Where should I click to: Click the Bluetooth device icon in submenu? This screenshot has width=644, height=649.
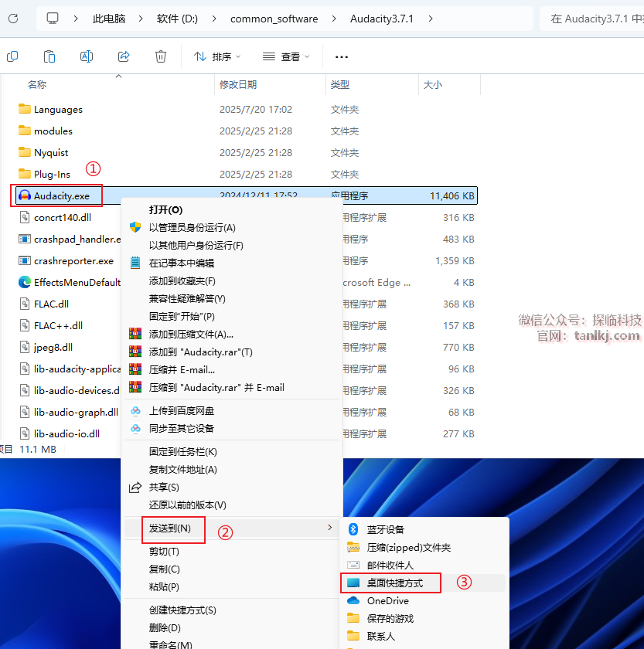[353, 529]
